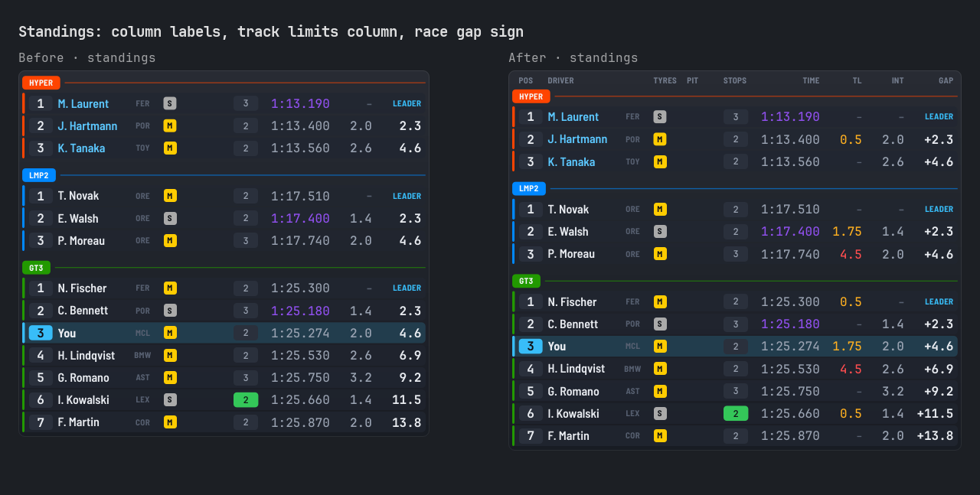Select driver J. Hartmann in the After panel
Viewport: 980px width, 495px height.
click(577, 139)
